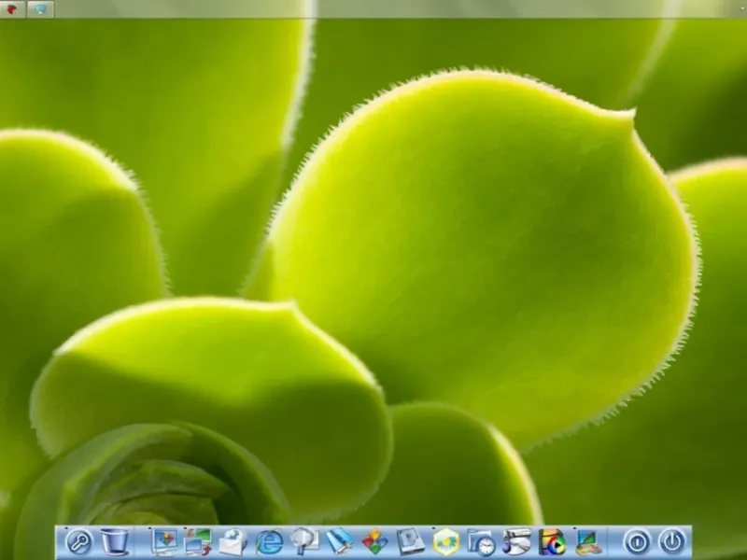
Task: Open the blue book with pen dock icon
Action: click(x=340, y=542)
